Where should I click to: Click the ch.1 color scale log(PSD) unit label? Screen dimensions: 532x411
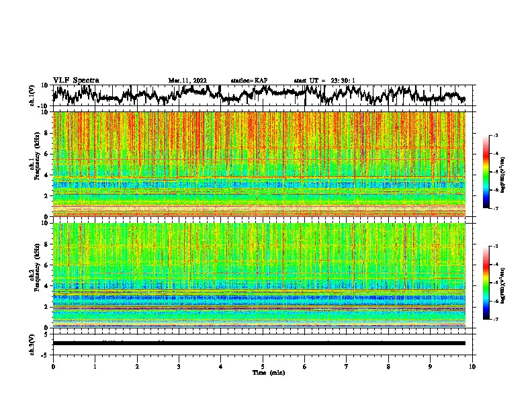(503, 175)
